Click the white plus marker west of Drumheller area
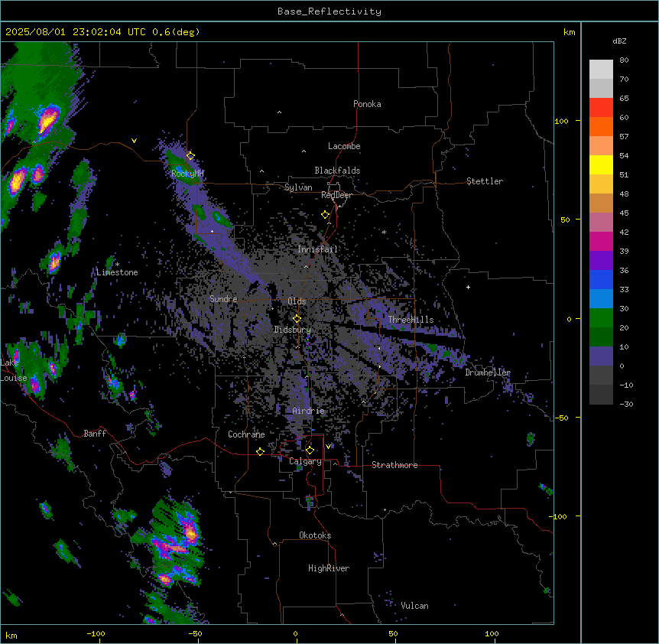659x644 pixels. [468, 287]
